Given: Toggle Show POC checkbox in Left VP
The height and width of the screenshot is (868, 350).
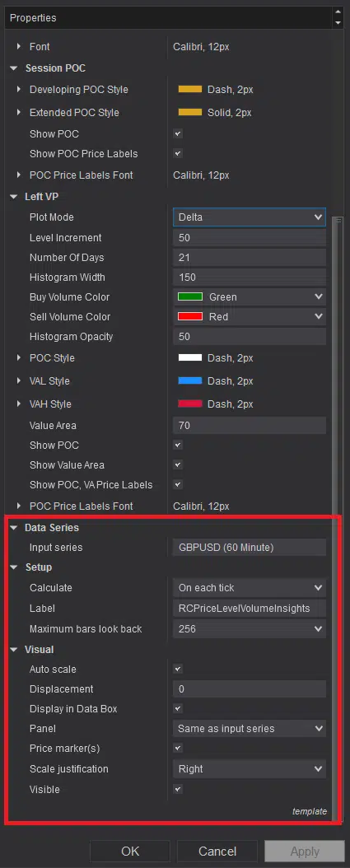Looking at the screenshot, I should [178, 445].
